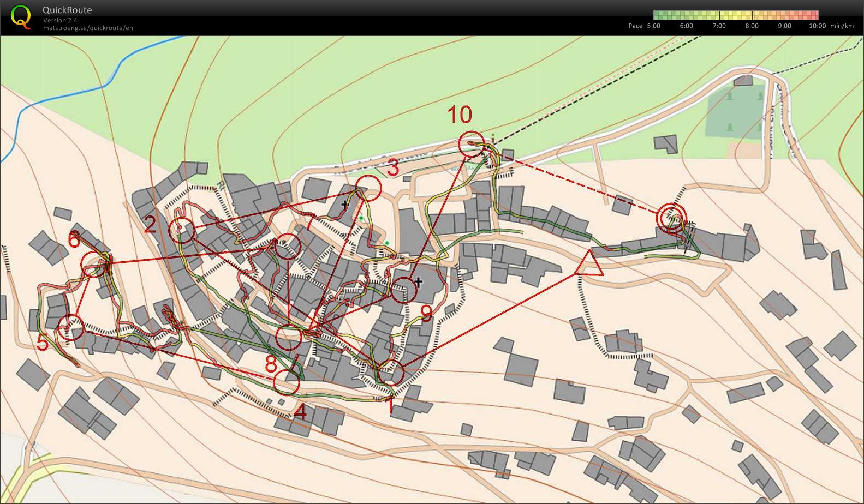Select the circle at control 5

[x=71, y=328]
